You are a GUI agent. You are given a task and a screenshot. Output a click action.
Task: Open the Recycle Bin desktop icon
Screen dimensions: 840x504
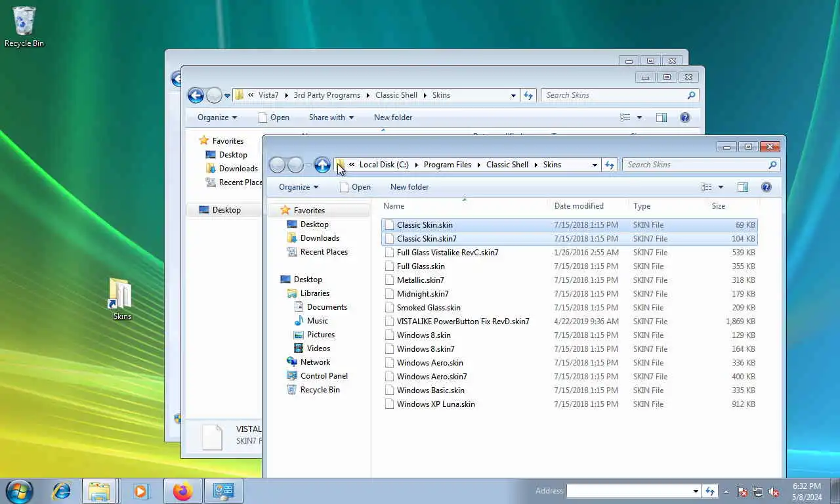coord(24,27)
